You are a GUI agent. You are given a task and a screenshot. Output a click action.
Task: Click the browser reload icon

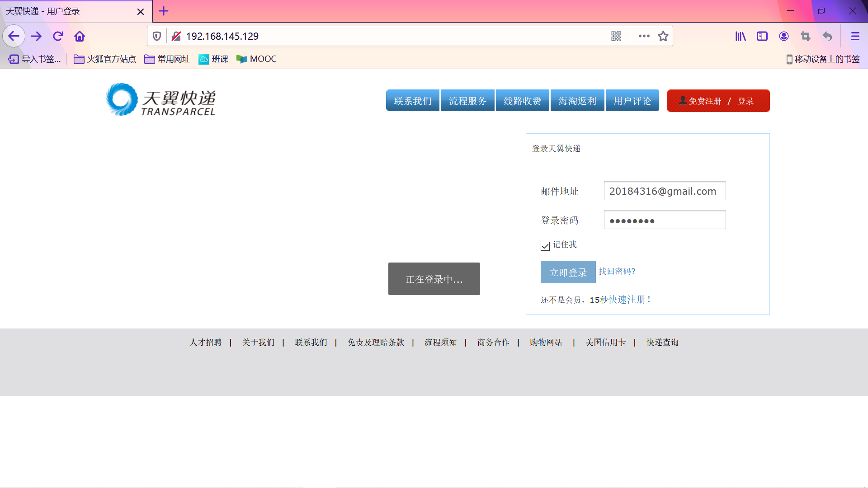click(58, 36)
